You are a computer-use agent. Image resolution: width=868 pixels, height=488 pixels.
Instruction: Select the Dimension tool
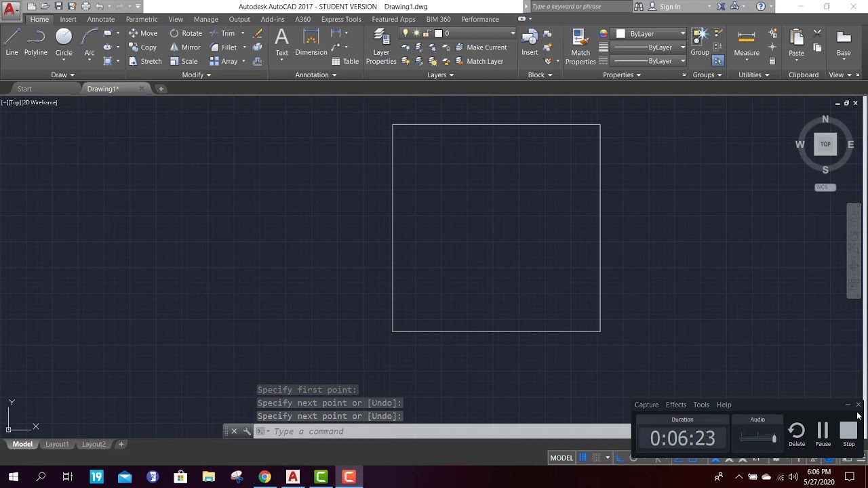[311, 42]
